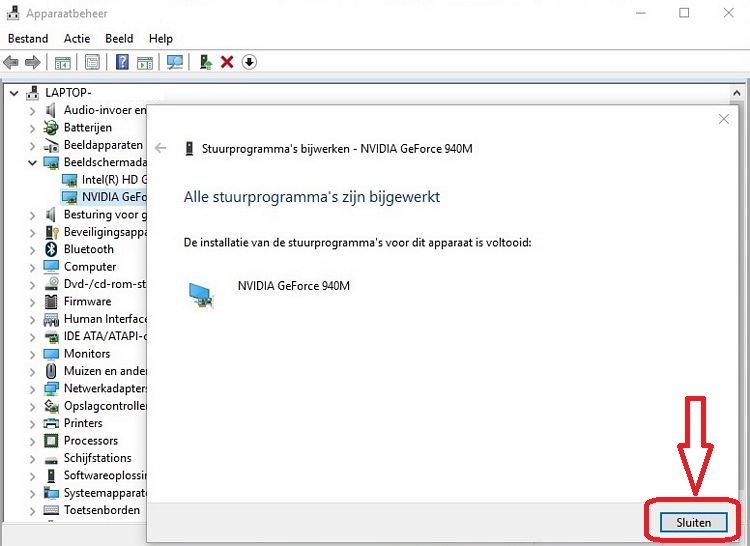The height and width of the screenshot is (546, 750).
Task: Click the scrollbar up arrow
Action: click(737, 93)
